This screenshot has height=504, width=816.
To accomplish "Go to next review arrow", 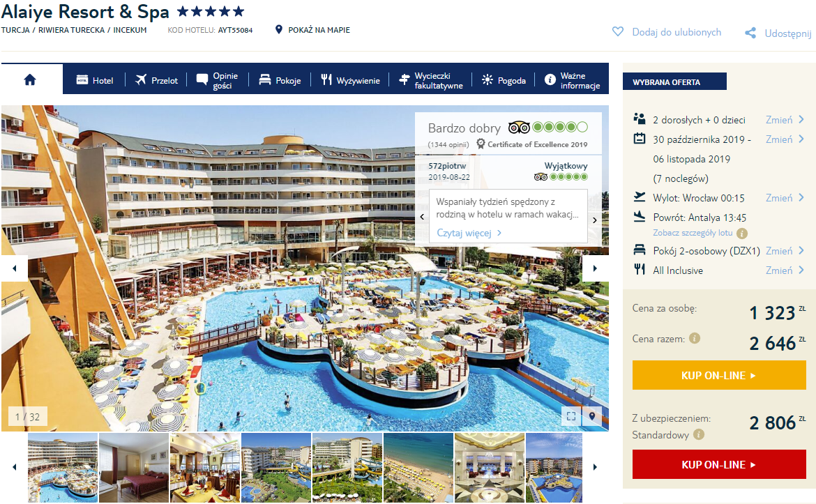I will tap(595, 220).
